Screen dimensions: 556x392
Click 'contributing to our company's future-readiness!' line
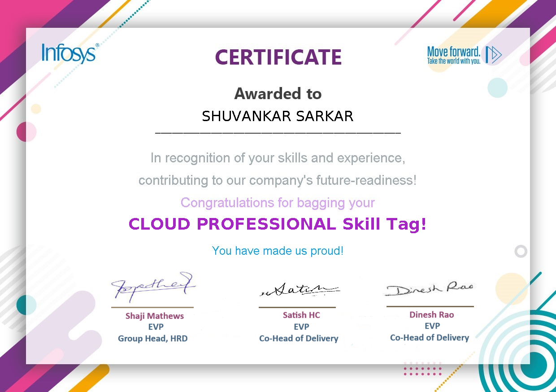point(278,180)
